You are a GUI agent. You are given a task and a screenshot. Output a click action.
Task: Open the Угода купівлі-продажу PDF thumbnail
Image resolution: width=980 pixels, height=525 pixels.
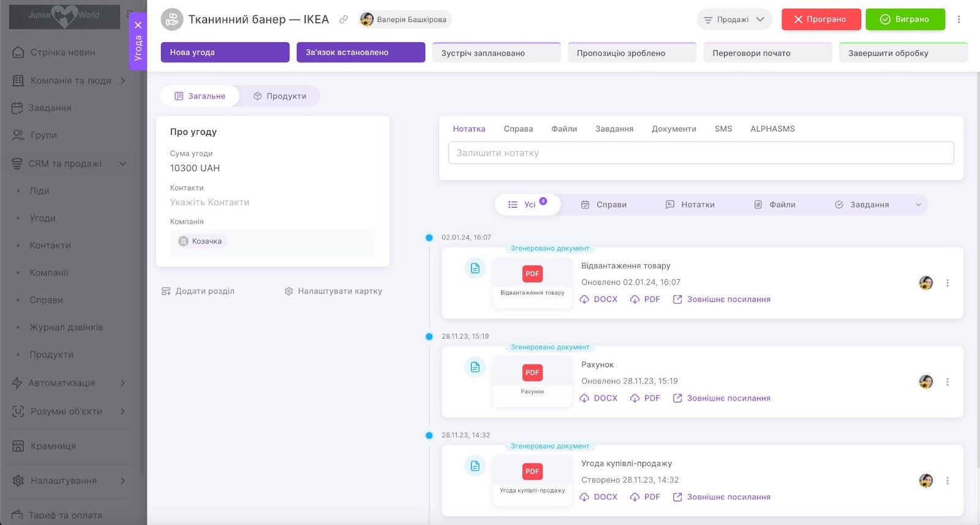click(532, 480)
